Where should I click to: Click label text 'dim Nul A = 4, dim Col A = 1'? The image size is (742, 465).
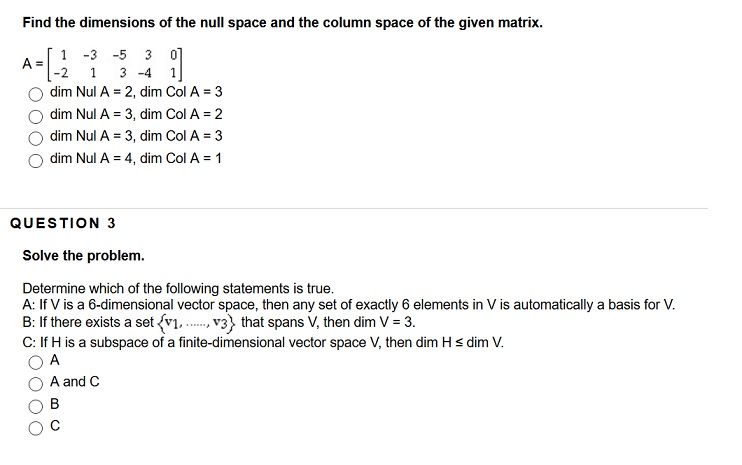[136, 158]
